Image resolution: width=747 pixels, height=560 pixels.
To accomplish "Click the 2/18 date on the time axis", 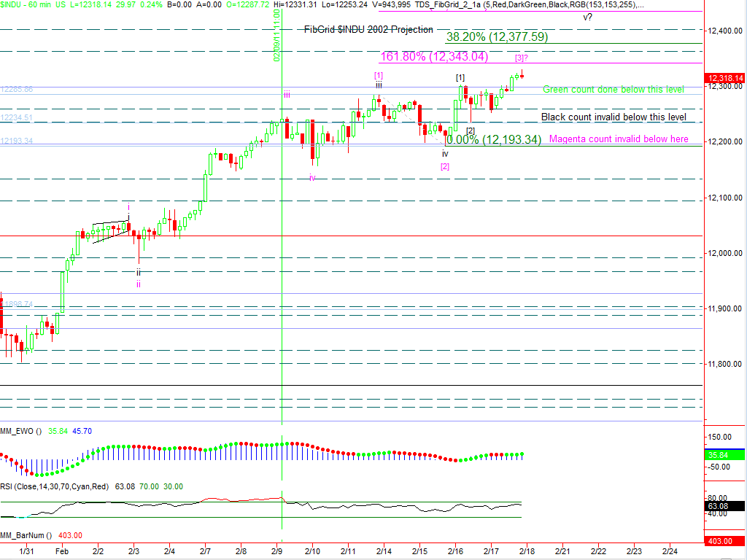I will click(x=527, y=552).
